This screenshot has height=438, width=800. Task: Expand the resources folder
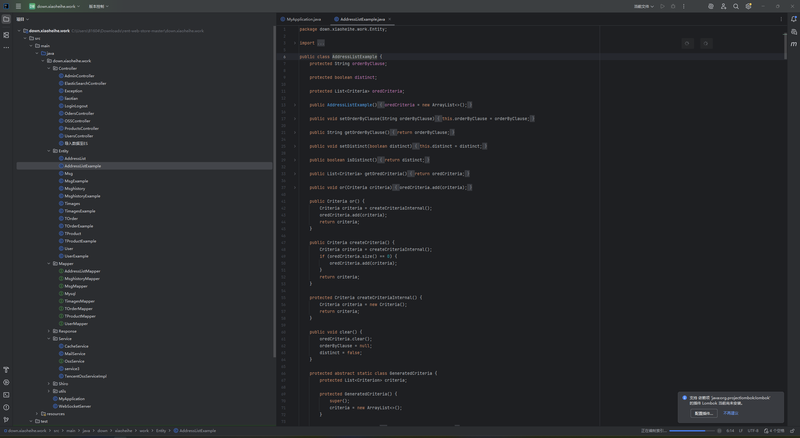[37, 413]
